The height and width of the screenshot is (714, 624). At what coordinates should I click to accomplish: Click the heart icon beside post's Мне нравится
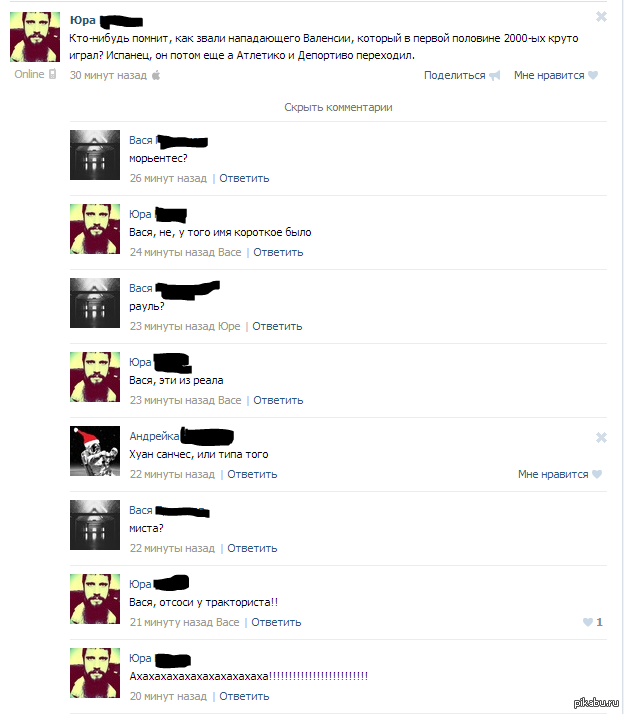tap(593, 75)
